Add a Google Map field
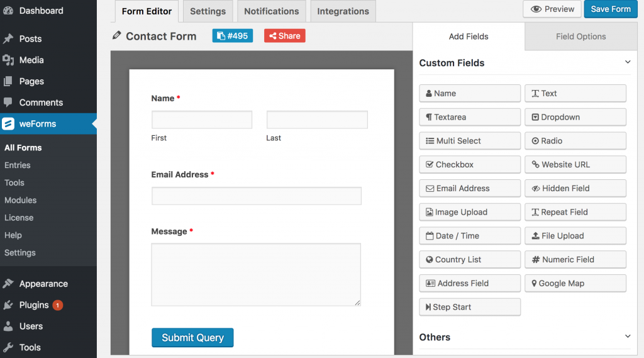 tap(575, 283)
